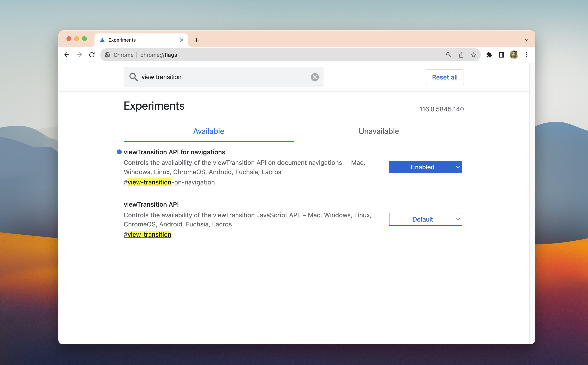
Task: Bookmark this page with star icon
Action: pos(473,55)
